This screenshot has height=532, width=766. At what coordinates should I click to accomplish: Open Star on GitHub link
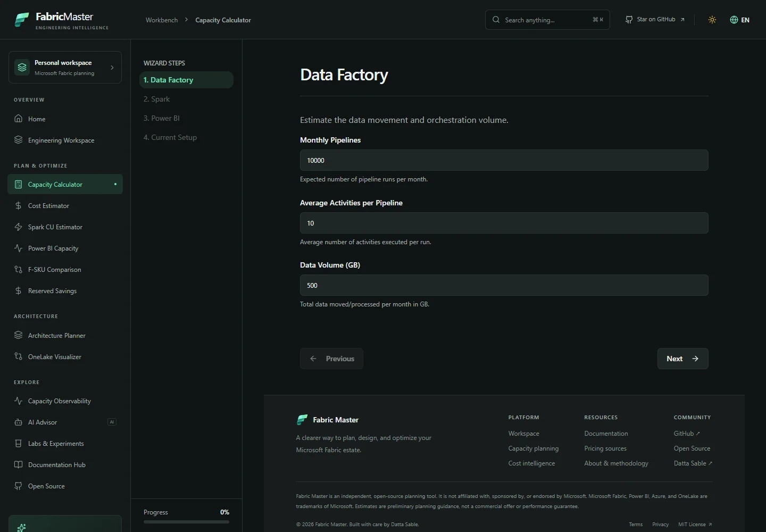(x=655, y=20)
